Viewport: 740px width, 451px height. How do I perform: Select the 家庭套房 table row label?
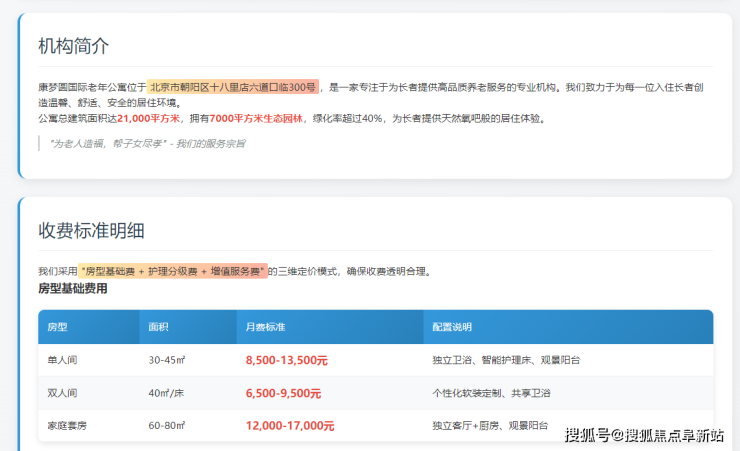click(x=68, y=425)
